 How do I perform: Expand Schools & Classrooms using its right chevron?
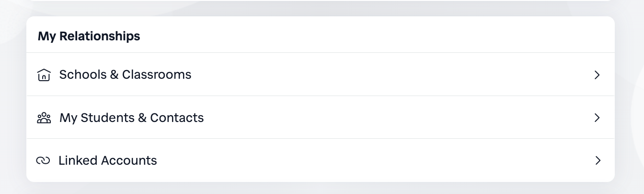click(x=597, y=75)
